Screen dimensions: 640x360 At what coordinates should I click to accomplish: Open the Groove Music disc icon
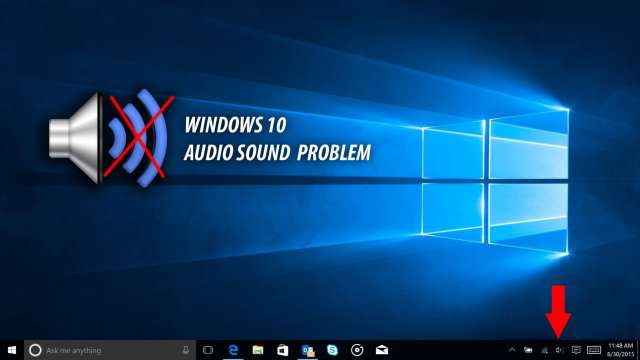[357, 350]
